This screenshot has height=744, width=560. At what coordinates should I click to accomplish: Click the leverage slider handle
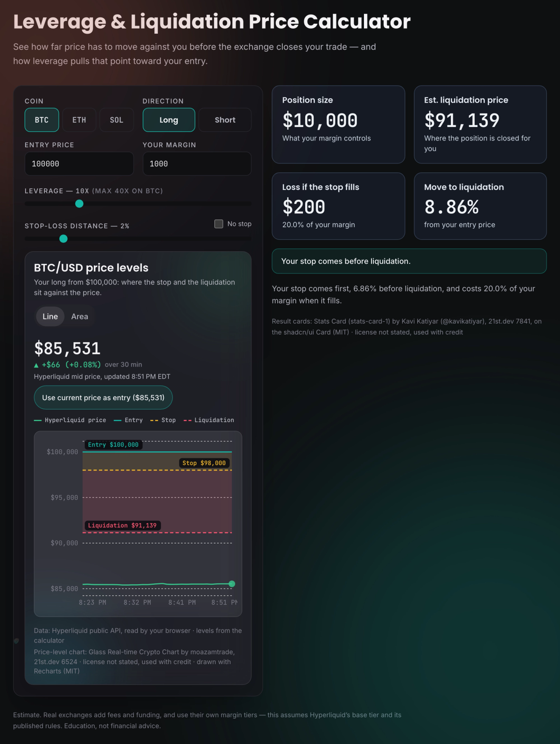click(79, 204)
